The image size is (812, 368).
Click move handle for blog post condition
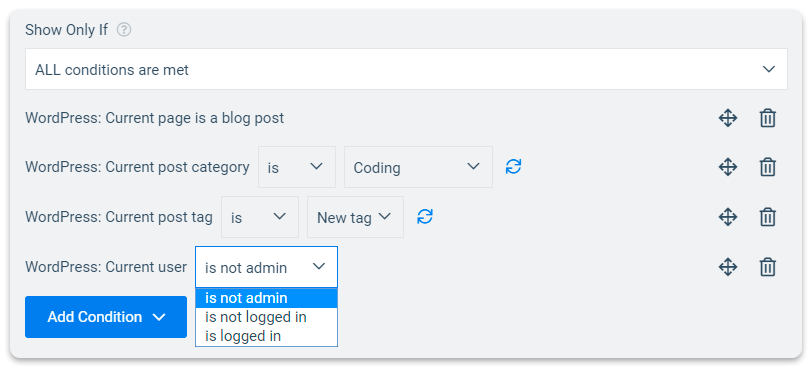[x=728, y=119]
